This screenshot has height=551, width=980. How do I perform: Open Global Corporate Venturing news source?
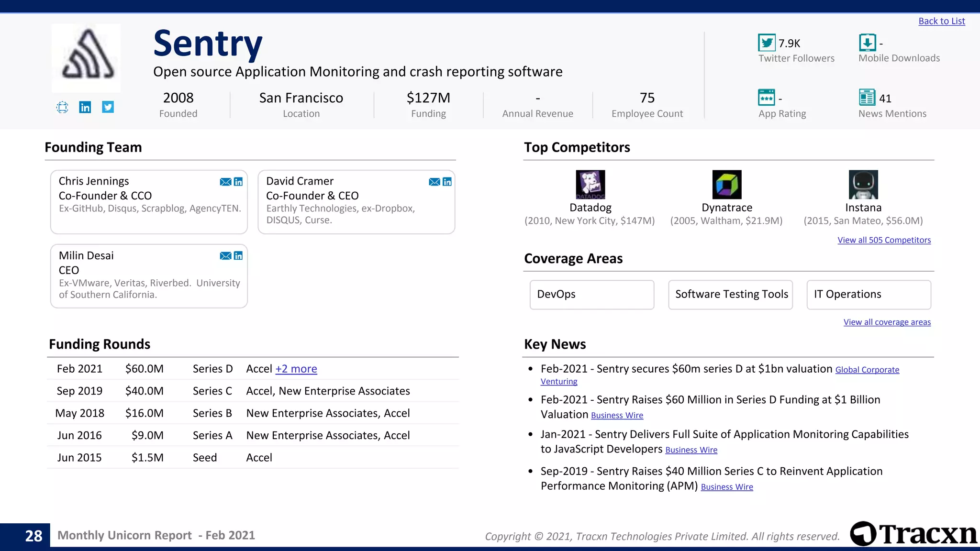(867, 370)
